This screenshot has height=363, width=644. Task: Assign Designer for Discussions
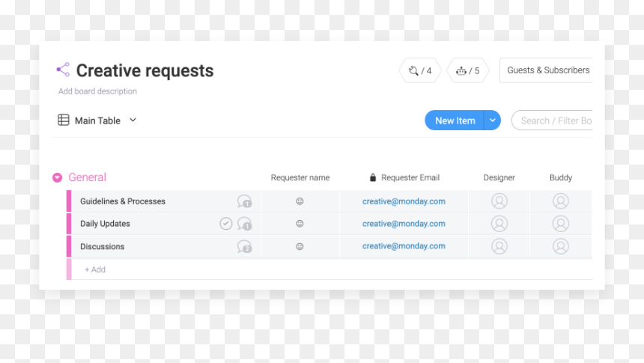click(499, 246)
